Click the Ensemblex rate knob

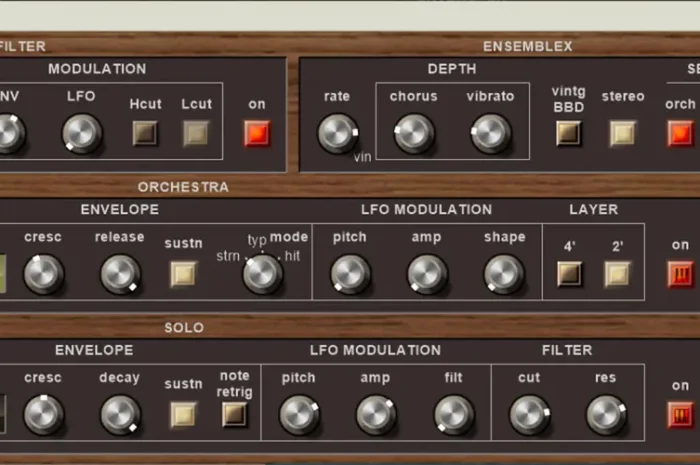337,133
